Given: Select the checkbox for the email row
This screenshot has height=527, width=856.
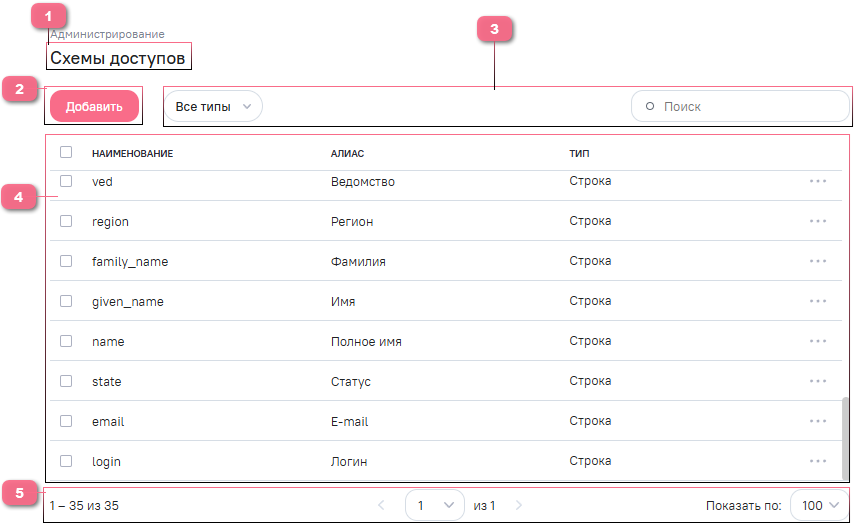Looking at the screenshot, I should tap(66, 421).
